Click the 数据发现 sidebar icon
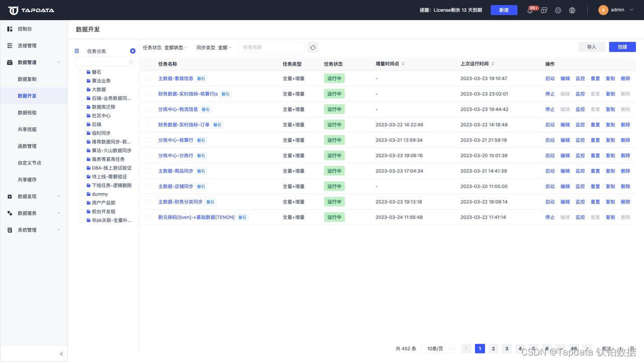This screenshot has width=644, height=362. (x=10, y=197)
